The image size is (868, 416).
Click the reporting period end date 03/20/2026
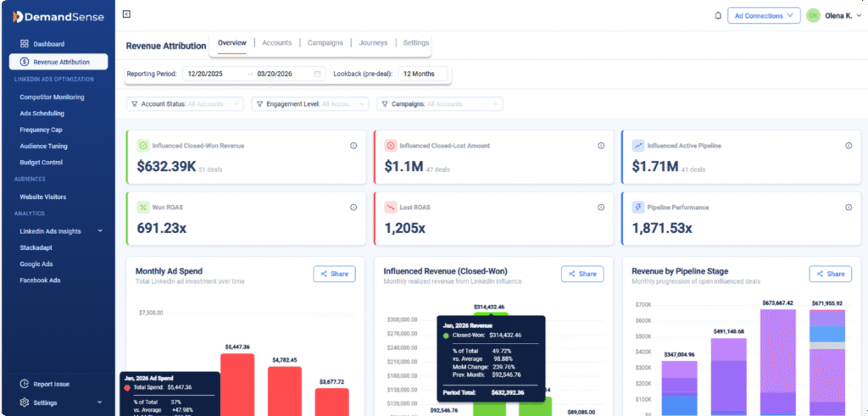pyautogui.click(x=275, y=74)
